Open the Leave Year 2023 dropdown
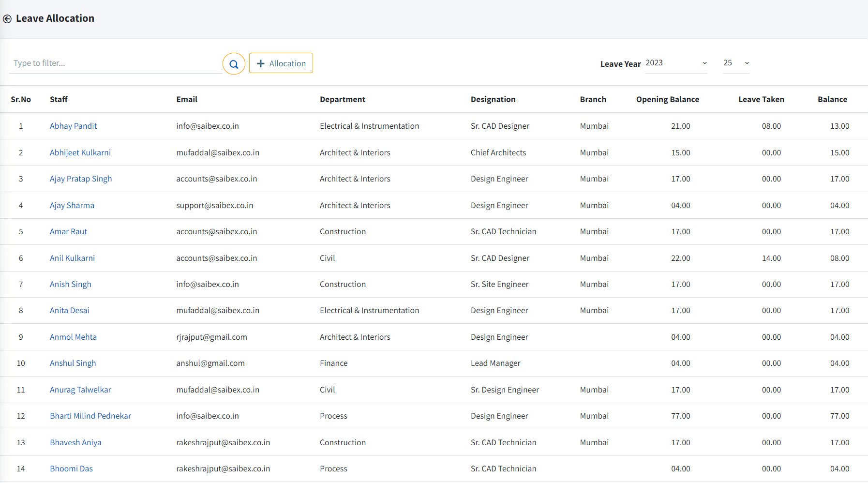The width and height of the screenshot is (868, 483). tap(676, 63)
